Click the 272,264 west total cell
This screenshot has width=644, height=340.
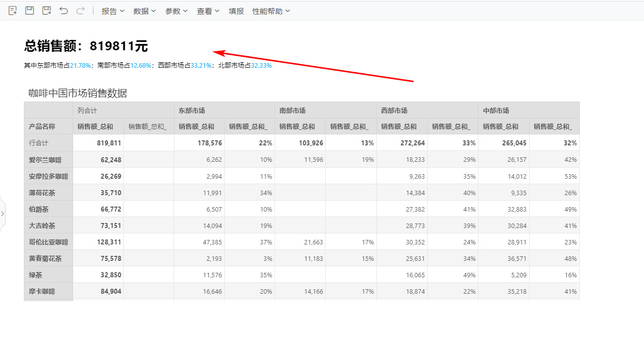coord(402,143)
